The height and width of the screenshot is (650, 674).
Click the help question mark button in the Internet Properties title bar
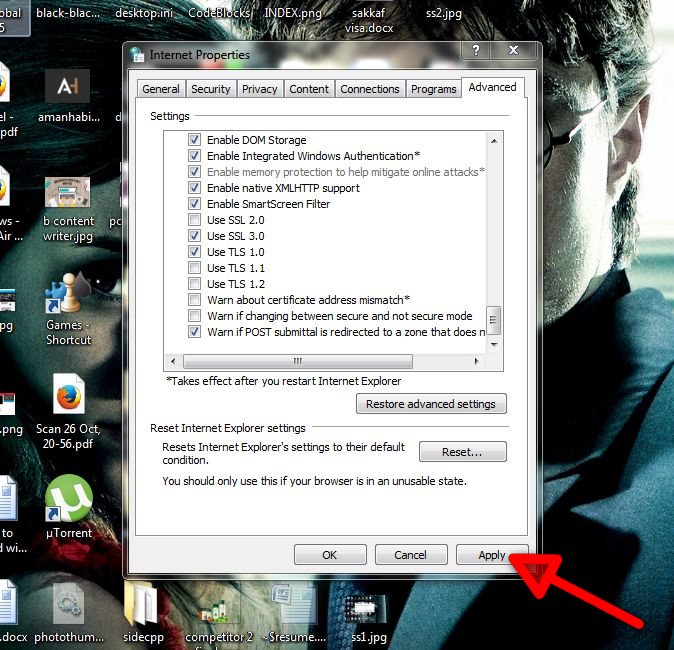click(476, 50)
